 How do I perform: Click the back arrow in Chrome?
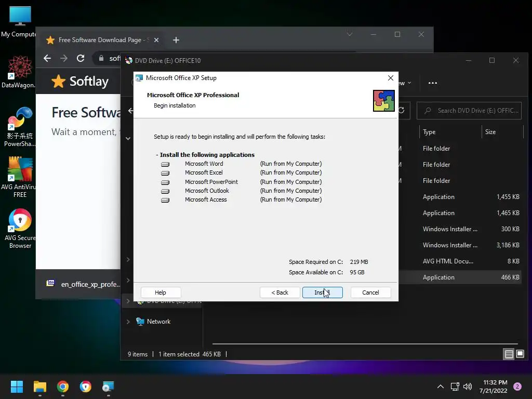47,58
